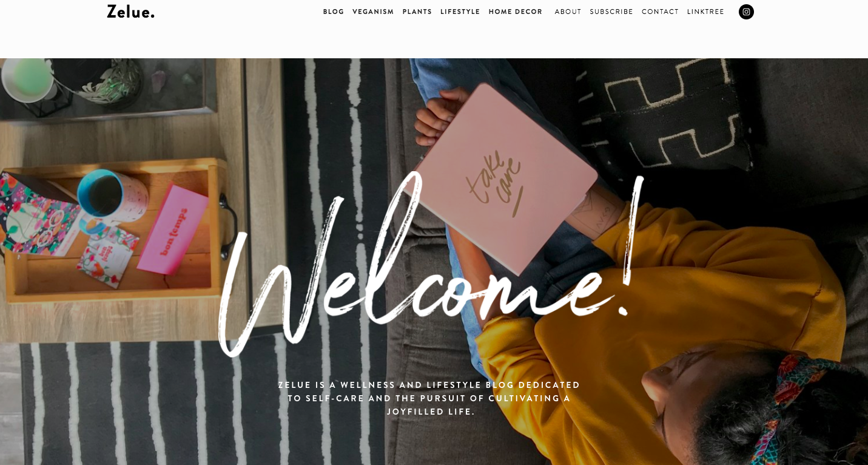The width and height of the screenshot is (868, 465).
Task: Click the wellness blog description text
Action: point(429,398)
